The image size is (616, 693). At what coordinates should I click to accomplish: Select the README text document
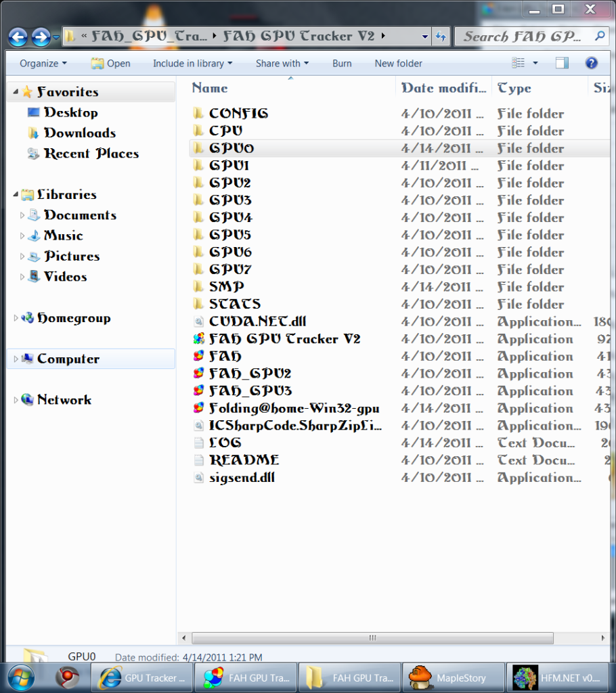click(x=244, y=460)
